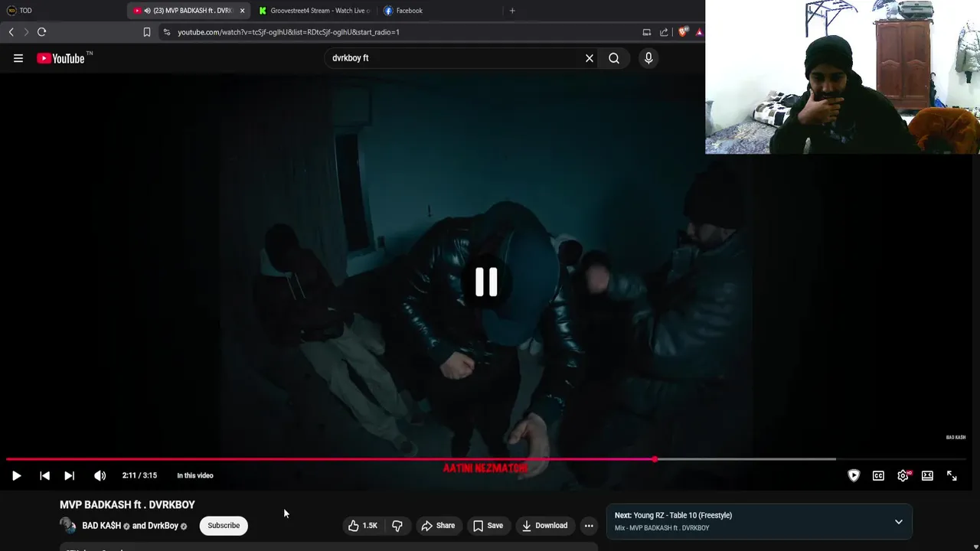This screenshot has height=551, width=980.
Task: Expand the Mix playlist panel chevron
Action: [899, 522]
